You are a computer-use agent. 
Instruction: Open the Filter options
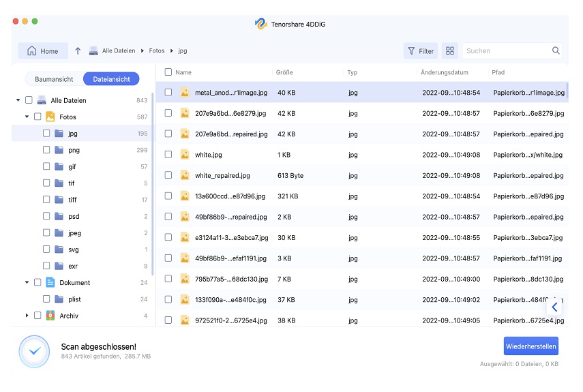pos(420,51)
